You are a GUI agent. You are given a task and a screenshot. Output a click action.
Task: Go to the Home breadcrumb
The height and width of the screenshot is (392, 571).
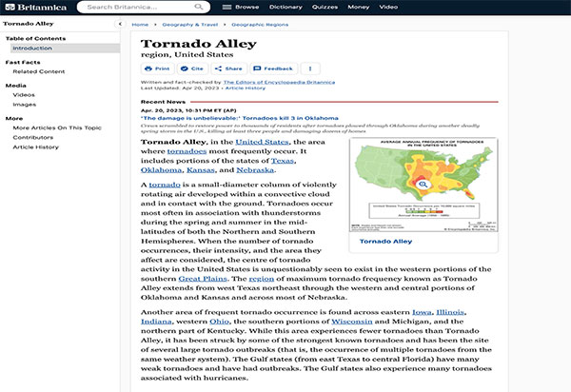tap(140, 25)
